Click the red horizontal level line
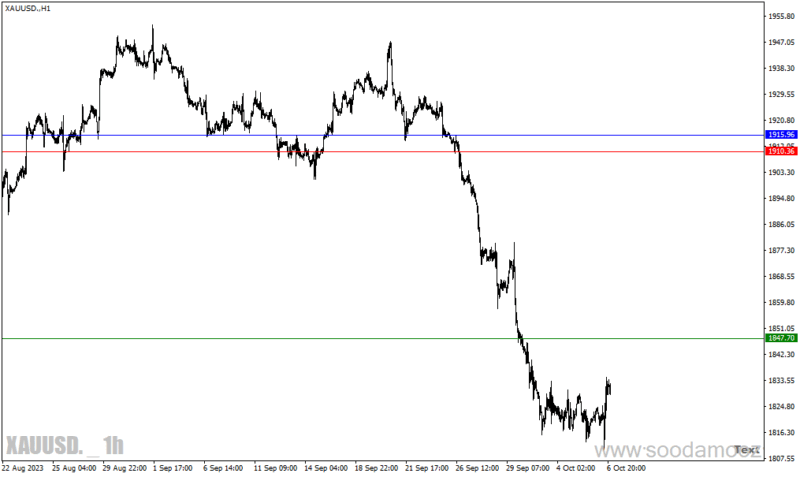This screenshot has height=477, width=800. [x=383, y=152]
